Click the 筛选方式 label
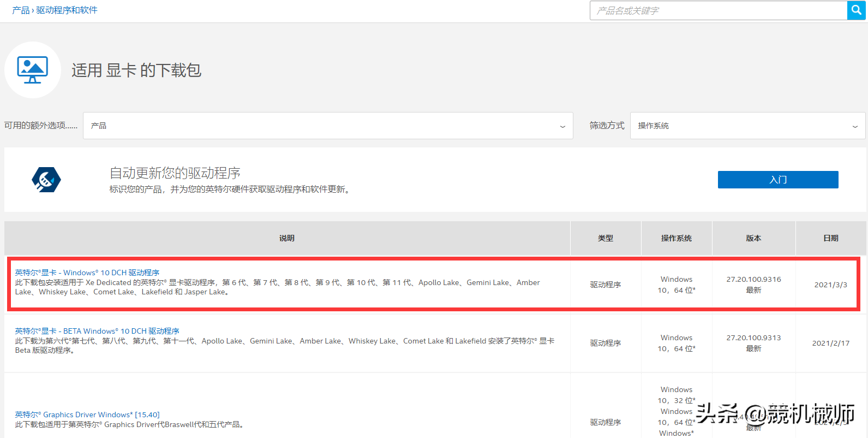Viewport: 868px width, 438px height. [607, 126]
